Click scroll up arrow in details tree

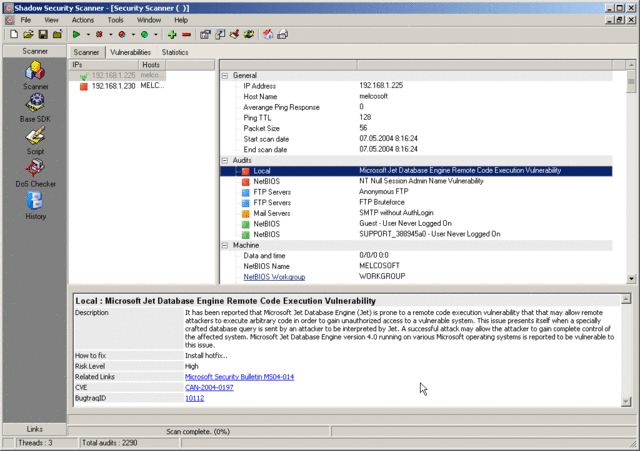[x=631, y=65]
